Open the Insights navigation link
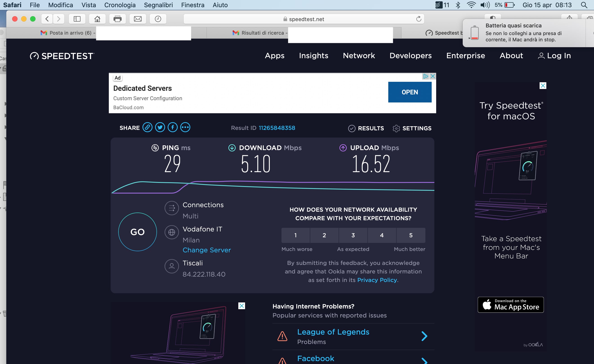This screenshot has width=594, height=364. coord(314,56)
